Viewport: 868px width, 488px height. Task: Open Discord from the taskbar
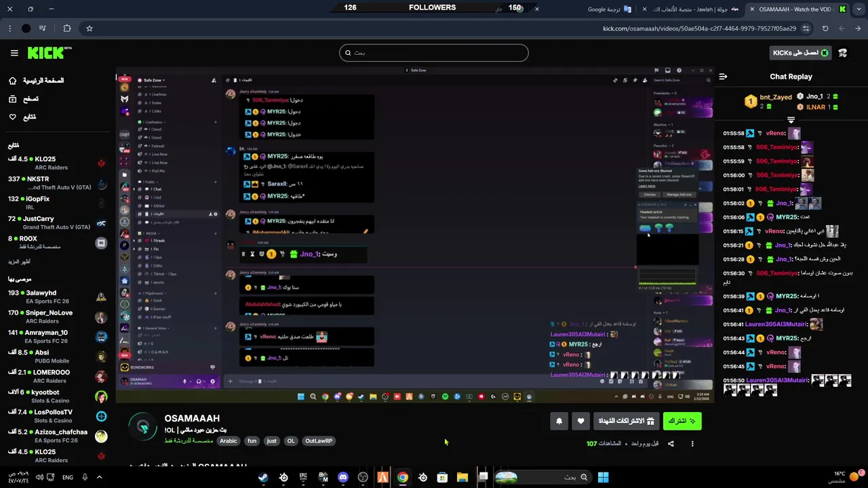tap(343, 477)
